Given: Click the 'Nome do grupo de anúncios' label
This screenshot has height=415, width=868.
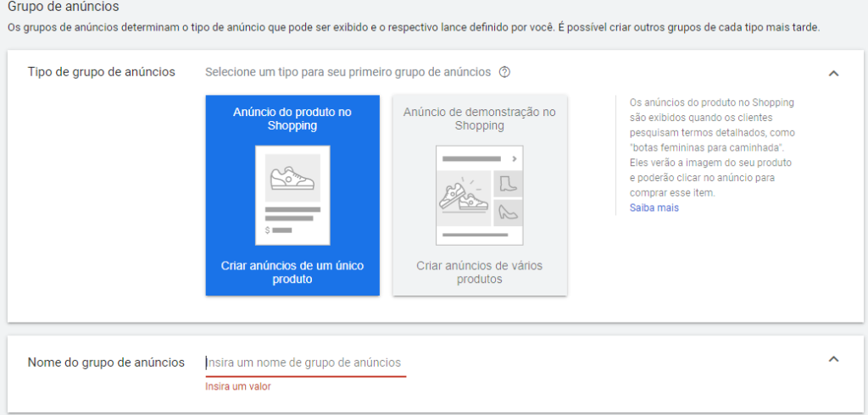Looking at the screenshot, I should [x=106, y=362].
